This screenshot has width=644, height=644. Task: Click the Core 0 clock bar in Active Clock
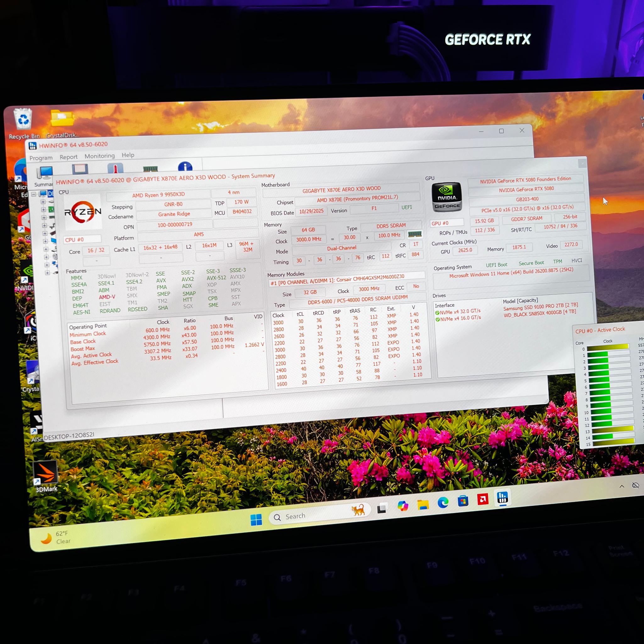[x=608, y=347]
